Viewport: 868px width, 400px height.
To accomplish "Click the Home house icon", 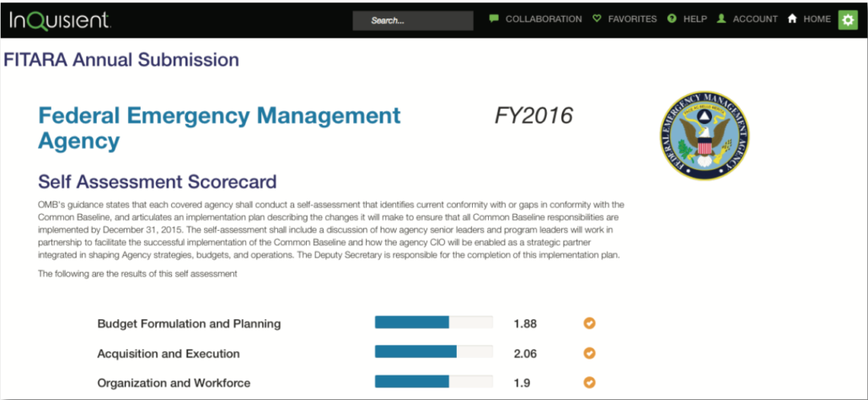I will pos(792,19).
